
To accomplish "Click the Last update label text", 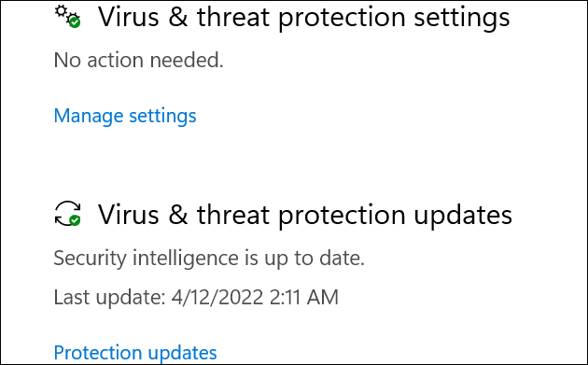I will point(109,298).
